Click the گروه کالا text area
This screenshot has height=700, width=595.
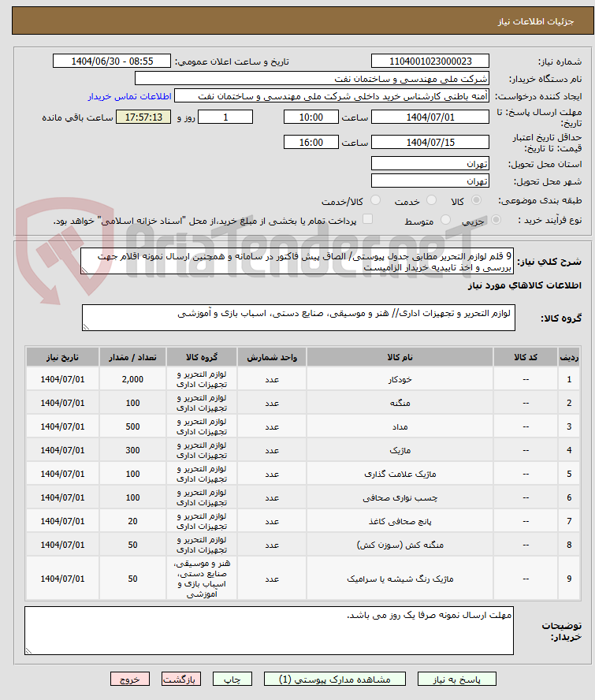[299, 318]
